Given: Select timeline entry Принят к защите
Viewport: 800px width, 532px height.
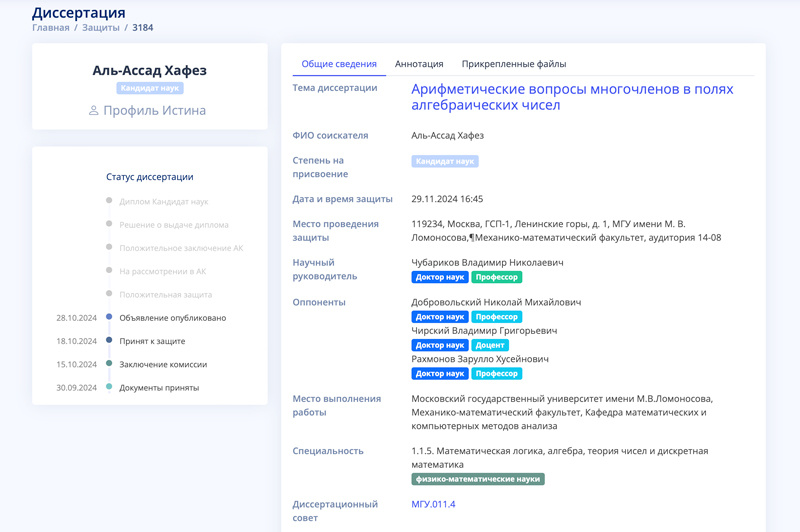Looking at the screenshot, I should pyautogui.click(x=152, y=341).
